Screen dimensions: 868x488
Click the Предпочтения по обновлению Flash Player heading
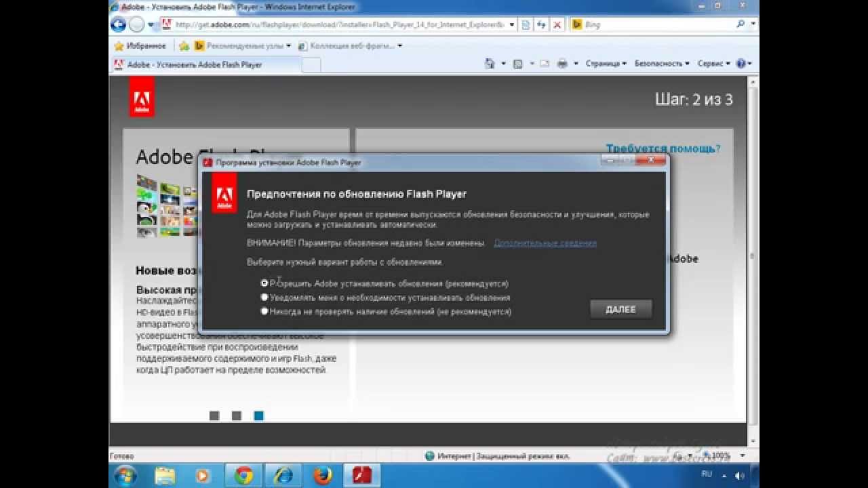pos(357,194)
